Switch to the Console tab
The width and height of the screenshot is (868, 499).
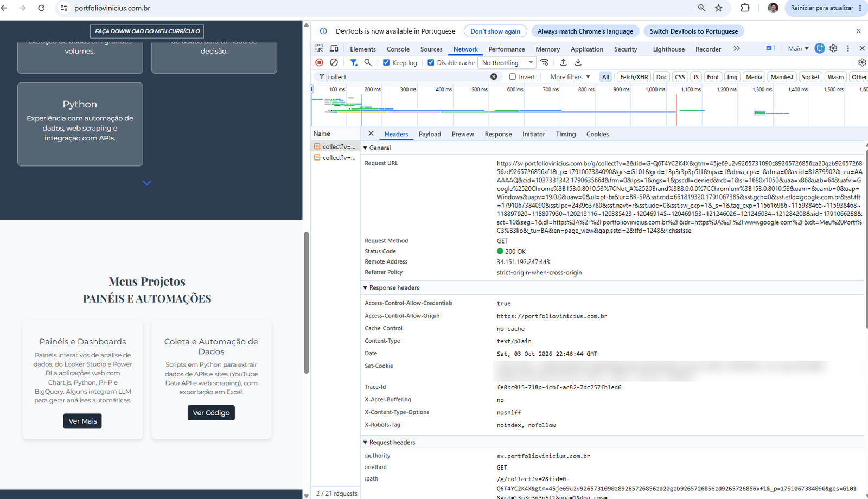(398, 49)
